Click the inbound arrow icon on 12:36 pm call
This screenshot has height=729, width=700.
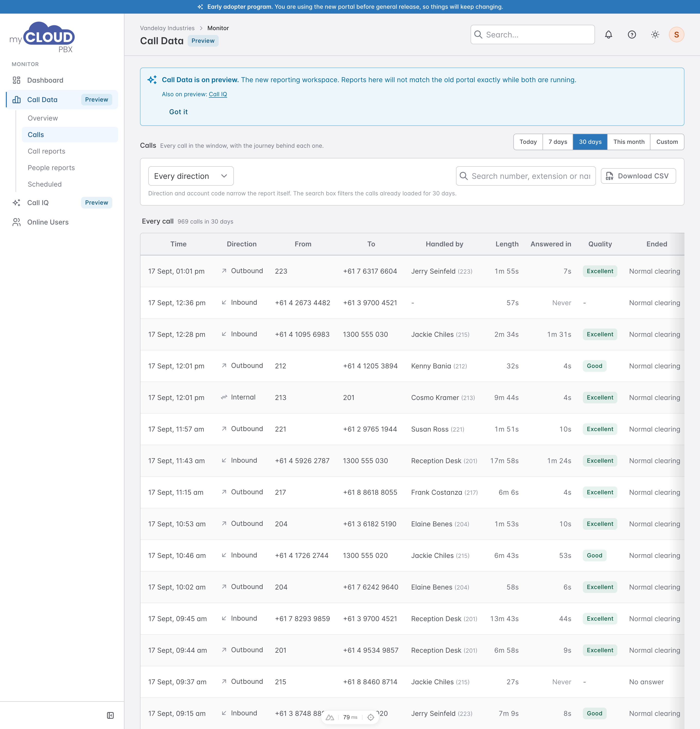point(224,302)
